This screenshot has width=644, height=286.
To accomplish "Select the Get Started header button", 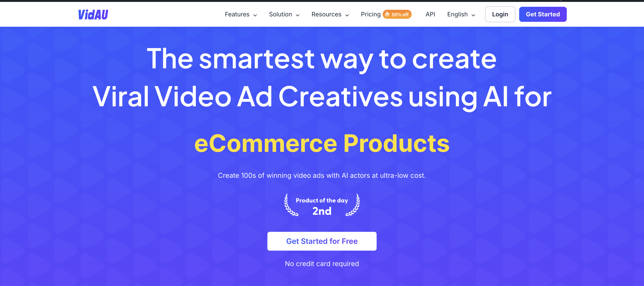I will click(x=543, y=14).
